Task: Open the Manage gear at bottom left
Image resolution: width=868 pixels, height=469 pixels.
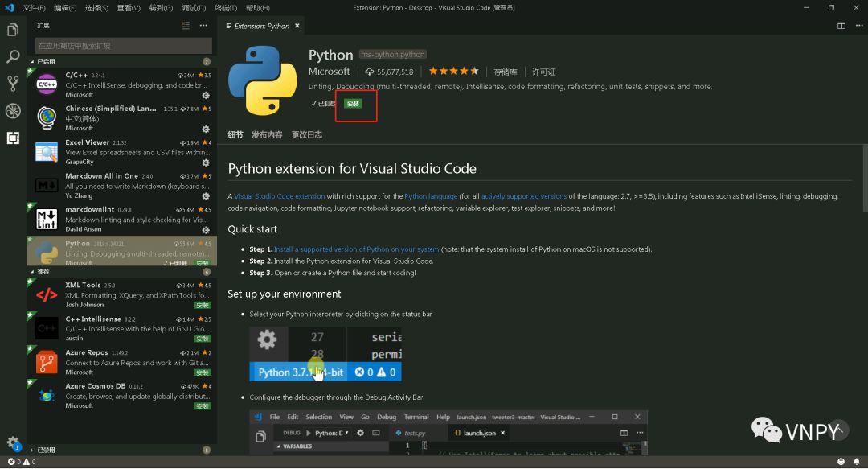Action: click(13, 442)
